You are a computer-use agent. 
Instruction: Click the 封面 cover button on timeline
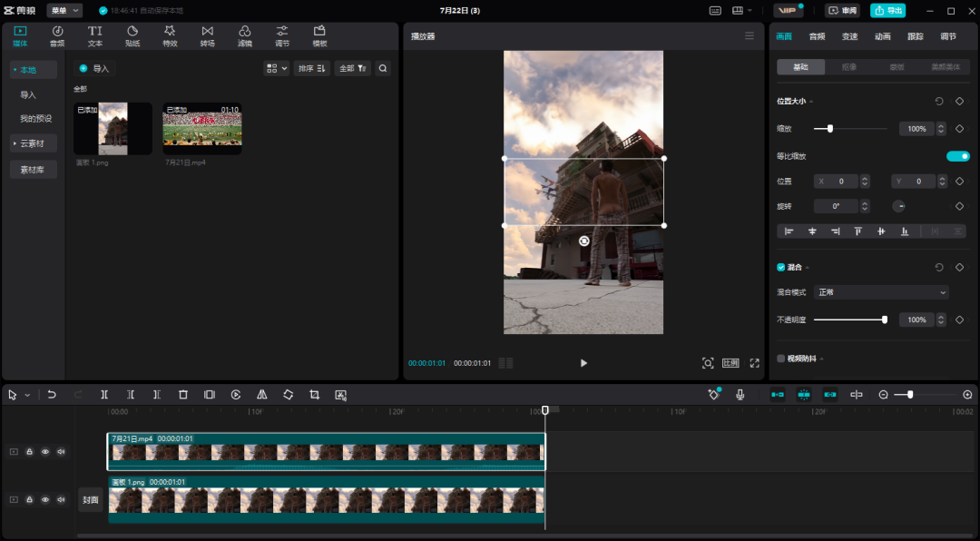91,500
